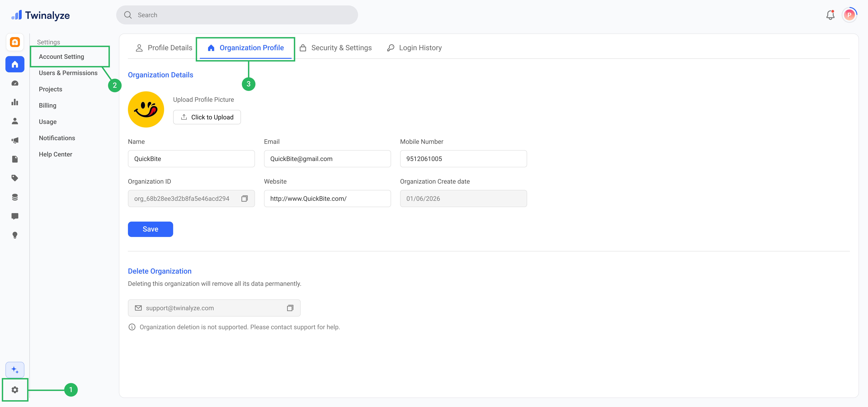Select the Organization Profile tab
The width and height of the screenshot is (868, 407).
(x=246, y=48)
